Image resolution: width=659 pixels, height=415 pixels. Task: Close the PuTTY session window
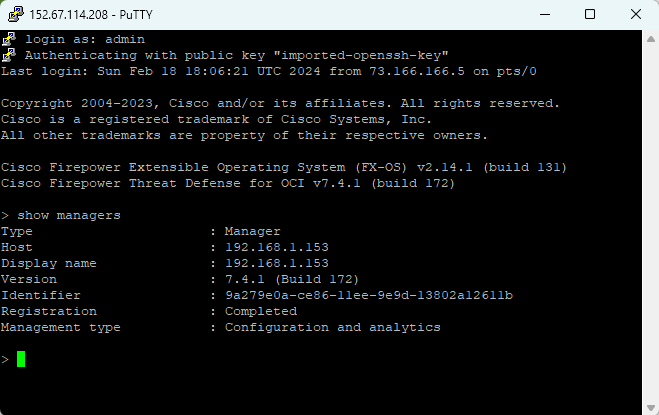(635, 15)
